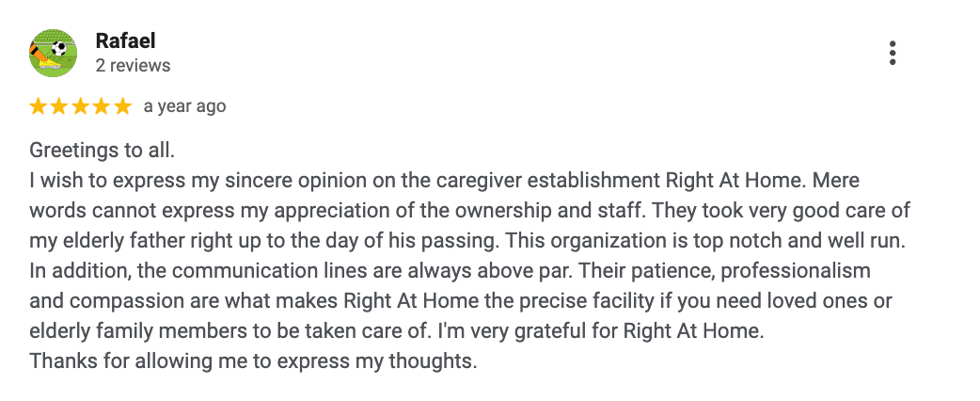Click the line starting "my elderly father"
Viewport: 980px width, 401px height.
point(466,241)
